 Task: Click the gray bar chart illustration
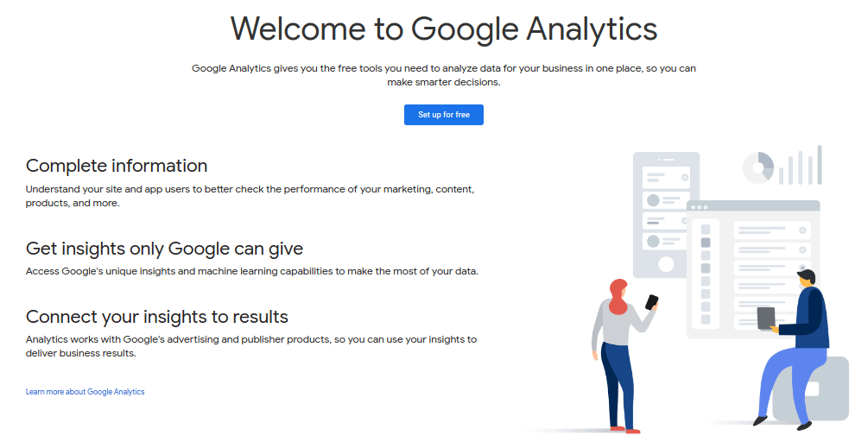coord(800,166)
